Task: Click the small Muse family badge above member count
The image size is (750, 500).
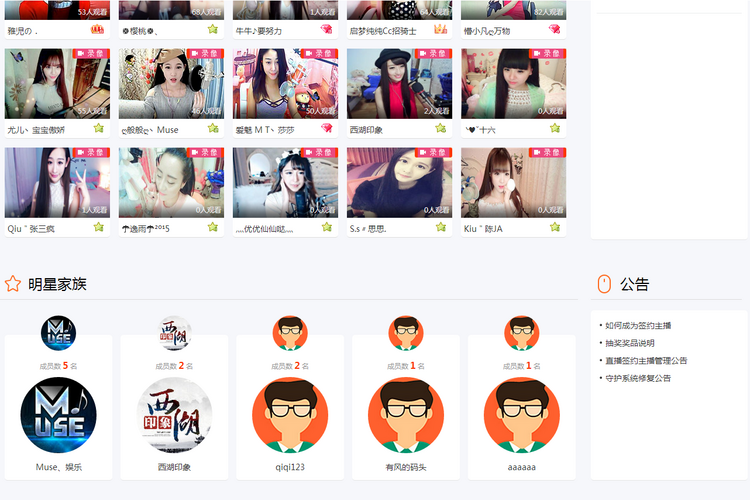Action: point(58,333)
